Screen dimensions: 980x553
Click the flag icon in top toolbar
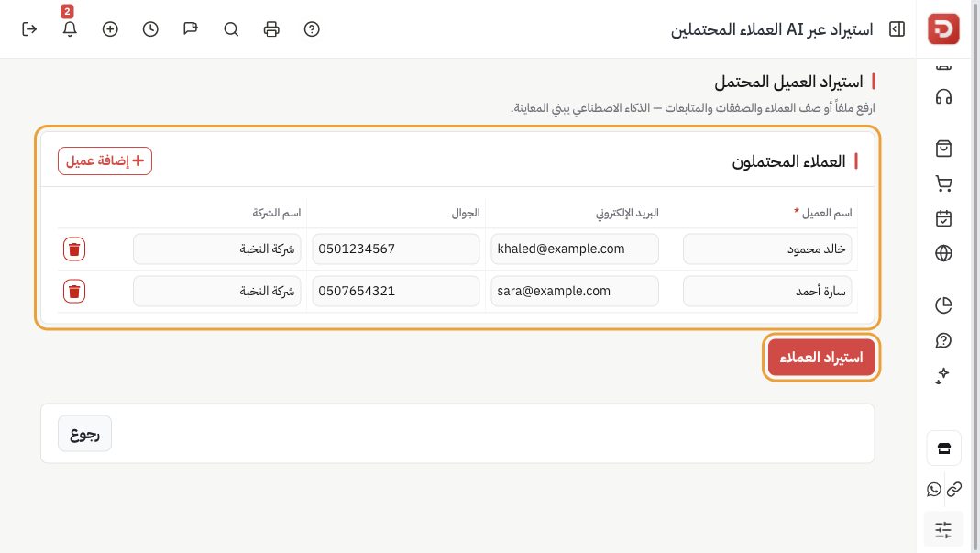coord(191,28)
